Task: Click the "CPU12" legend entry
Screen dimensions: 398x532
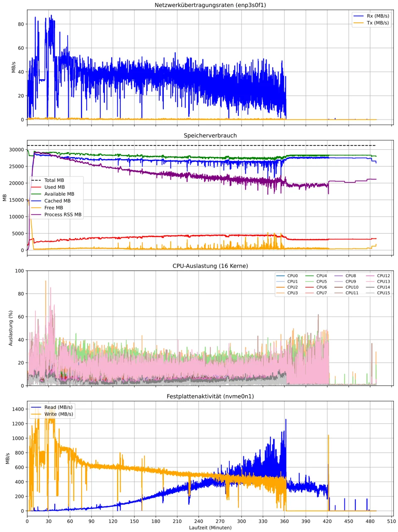Action: click(378, 276)
